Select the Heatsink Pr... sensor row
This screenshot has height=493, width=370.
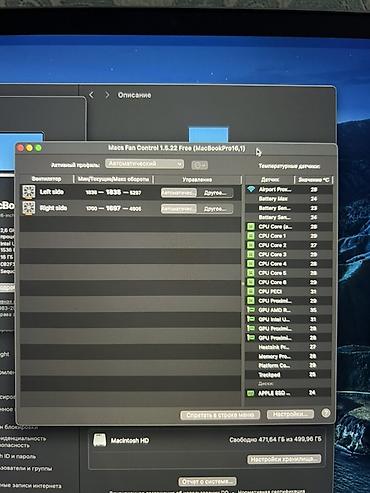(289, 347)
